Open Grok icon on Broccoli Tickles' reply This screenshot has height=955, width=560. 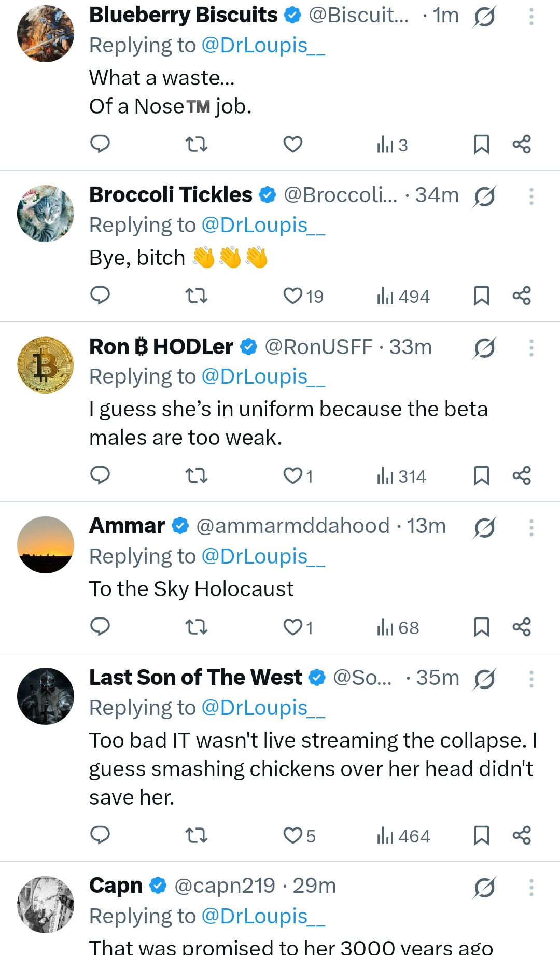coord(484,196)
